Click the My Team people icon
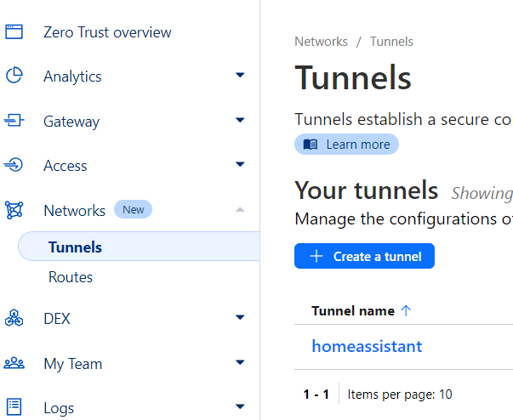 [14, 364]
